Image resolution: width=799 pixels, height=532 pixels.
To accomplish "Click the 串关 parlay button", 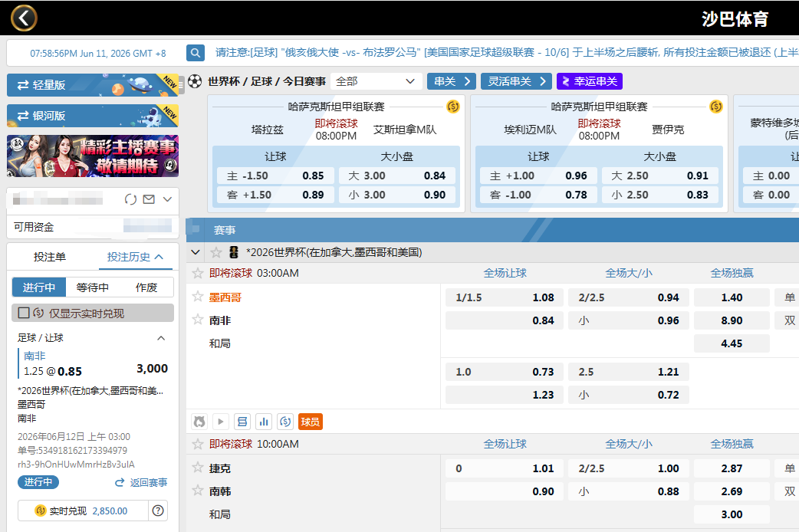I will click(x=452, y=81).
